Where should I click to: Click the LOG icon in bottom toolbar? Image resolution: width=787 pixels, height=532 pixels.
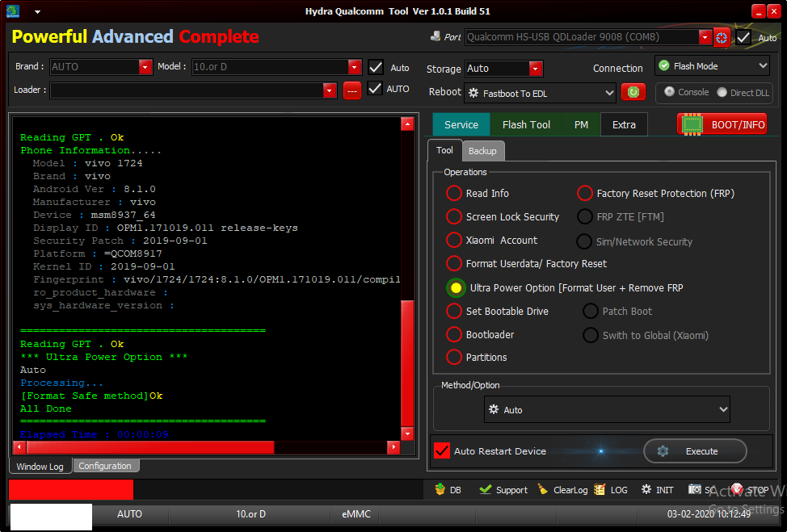point(600,489)
